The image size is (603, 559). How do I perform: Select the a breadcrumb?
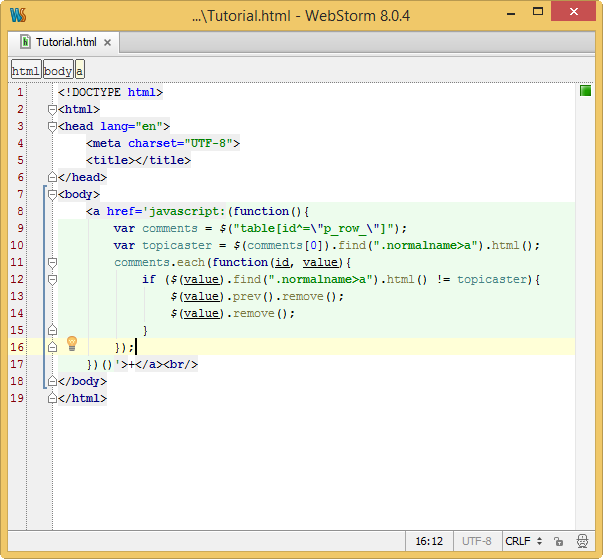(80, 71)
